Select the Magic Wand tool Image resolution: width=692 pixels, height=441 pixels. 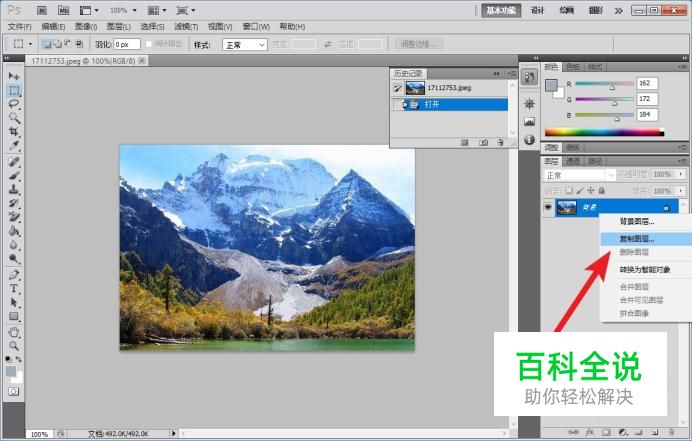click(x=14, y=118)
